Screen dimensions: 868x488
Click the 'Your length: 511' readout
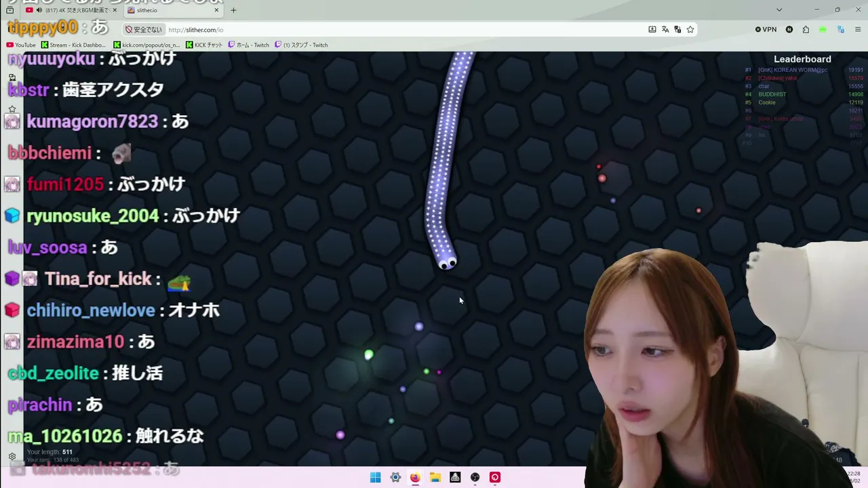pyautogui.click(x=50, y=452)
